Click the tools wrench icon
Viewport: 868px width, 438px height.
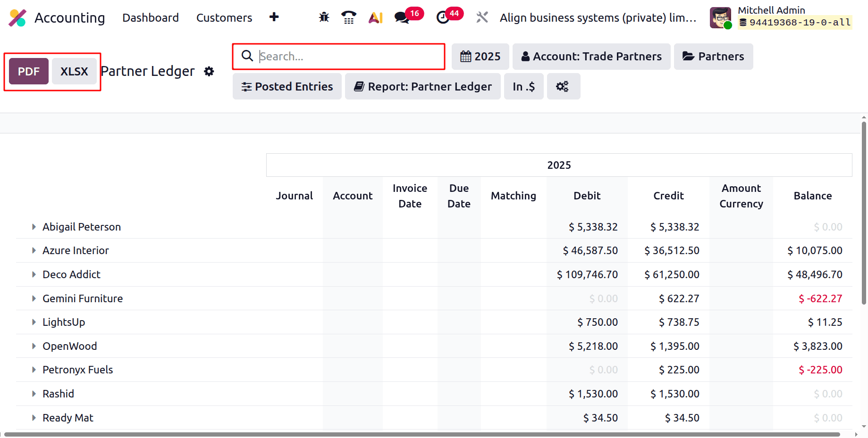[x=482, y=17]
